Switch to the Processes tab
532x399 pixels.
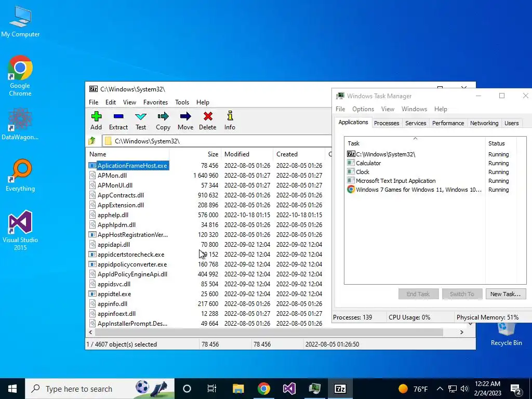pyautogui.click(x=387, y=123)
